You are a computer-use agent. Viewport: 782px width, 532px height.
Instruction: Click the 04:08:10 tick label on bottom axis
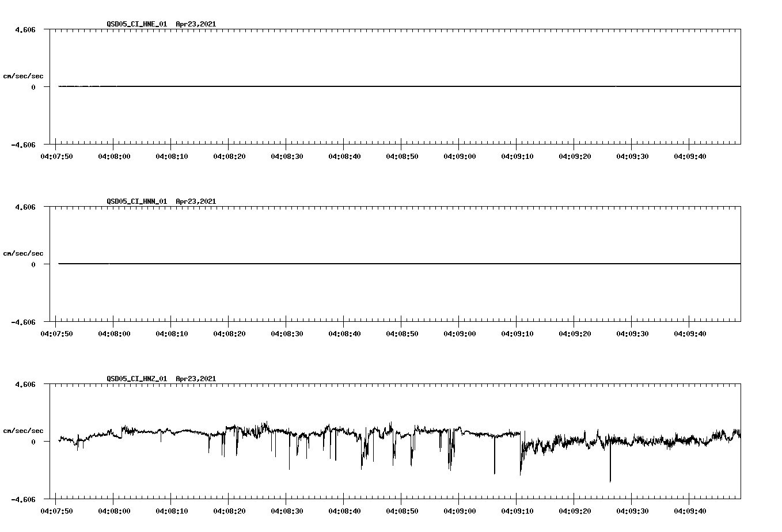click(x=173, y=510)
